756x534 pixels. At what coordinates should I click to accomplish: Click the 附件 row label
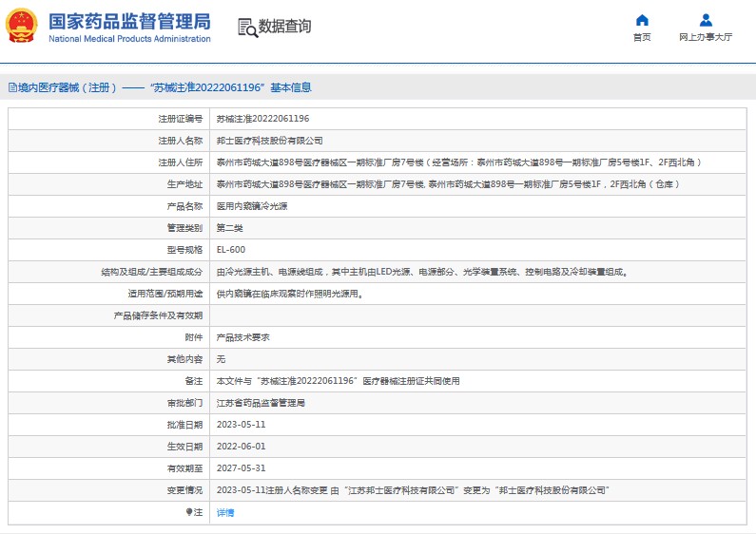[x=194, y=337]
